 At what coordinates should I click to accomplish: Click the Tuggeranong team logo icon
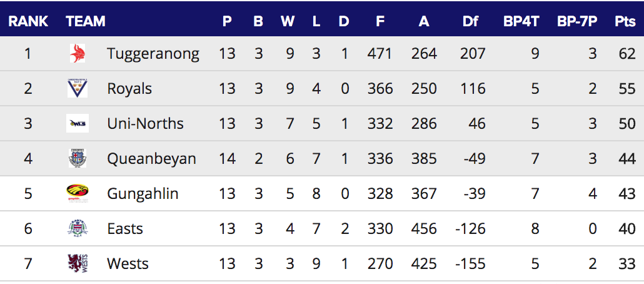pyautogui.click(x=78, y=54)
